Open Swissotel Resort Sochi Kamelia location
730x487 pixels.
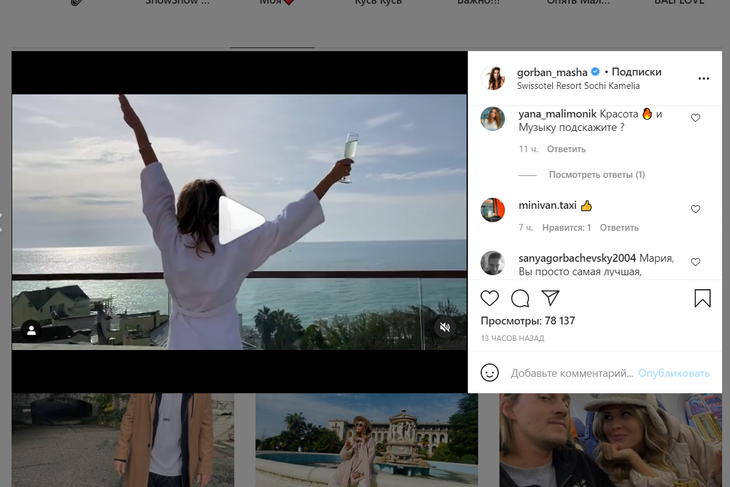pyautogui.click(x=578, y=86)
